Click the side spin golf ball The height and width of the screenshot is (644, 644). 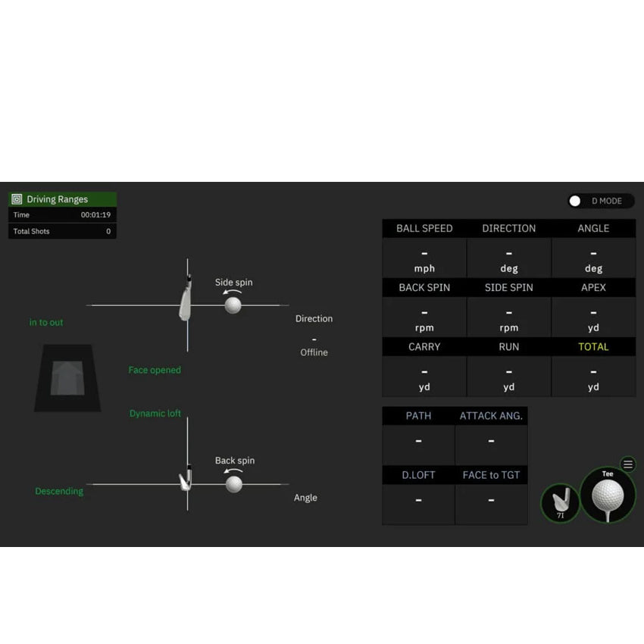click(x=233, y=305)
